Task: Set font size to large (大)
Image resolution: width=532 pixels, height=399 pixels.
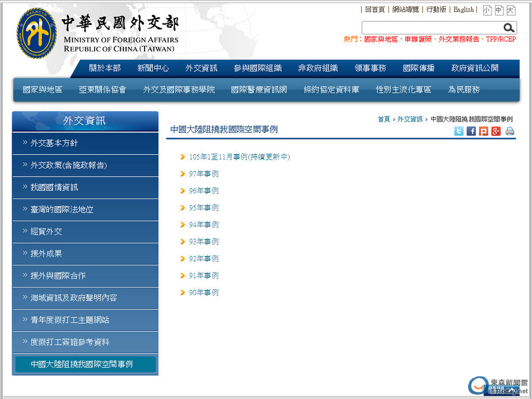Action: (x=511, y=10)
